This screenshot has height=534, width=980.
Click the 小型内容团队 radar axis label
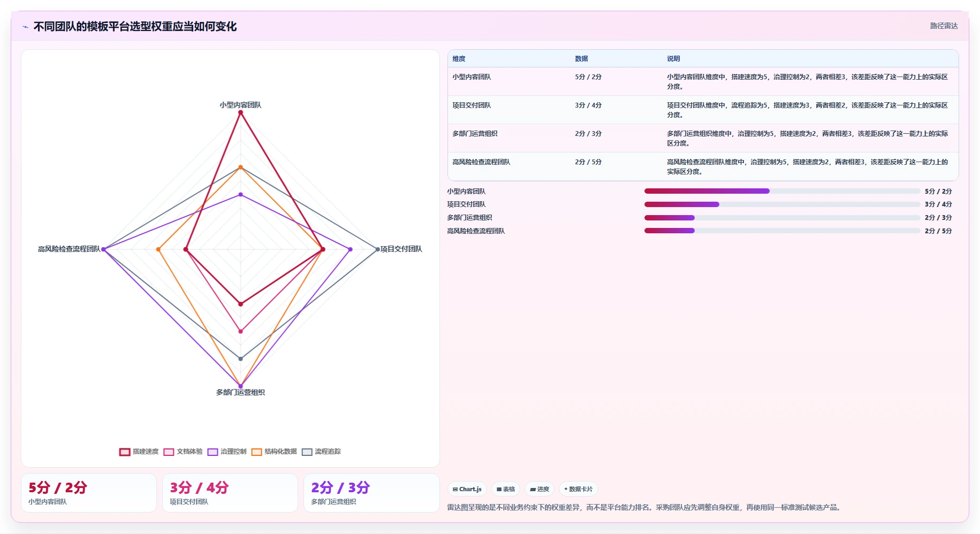click(240, 105)
